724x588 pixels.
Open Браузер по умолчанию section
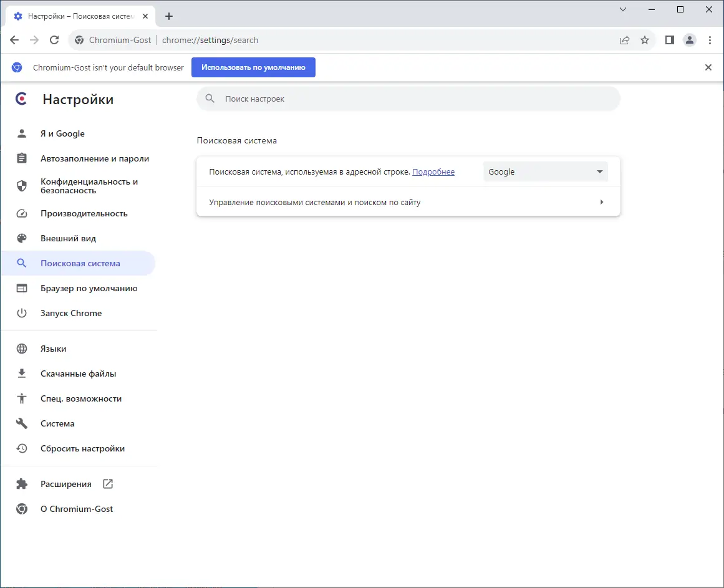coord(79,288)
